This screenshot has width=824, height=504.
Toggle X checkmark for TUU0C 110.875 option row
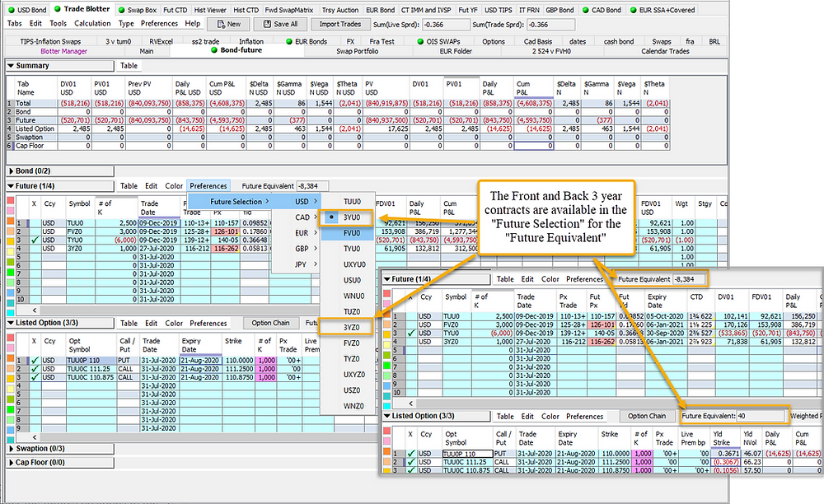35,377
